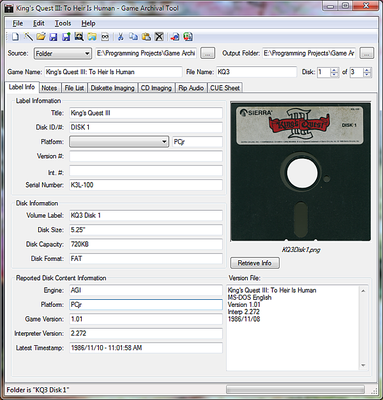The width and height of the screenshot is (383, 400).
Task: Click the empty Version # field
Action: click(146, 156)
